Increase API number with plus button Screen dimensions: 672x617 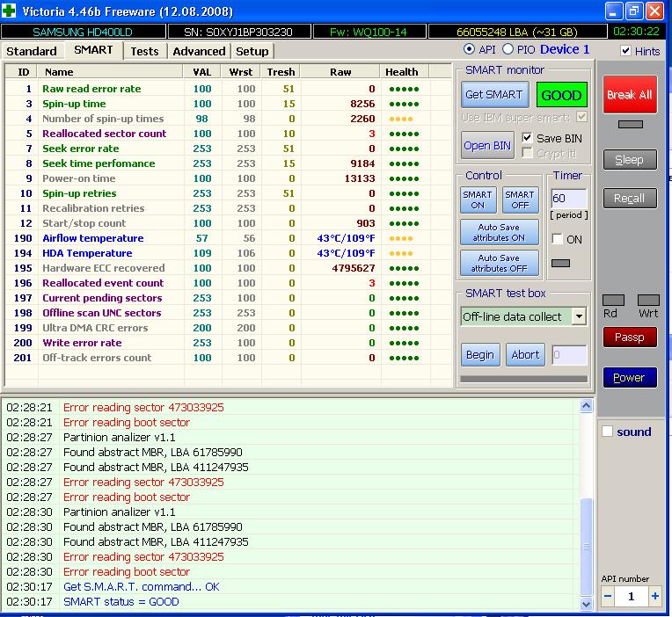[655, 596]
